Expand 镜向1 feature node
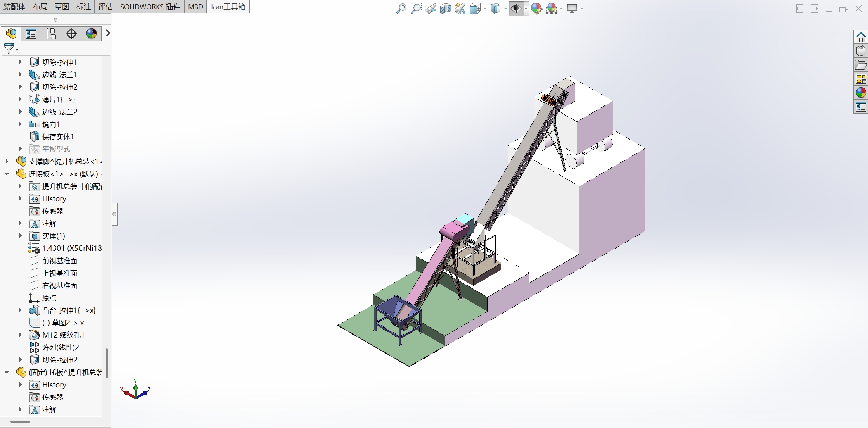This screenshot has height=428, width=868. (x=20, y=124)
